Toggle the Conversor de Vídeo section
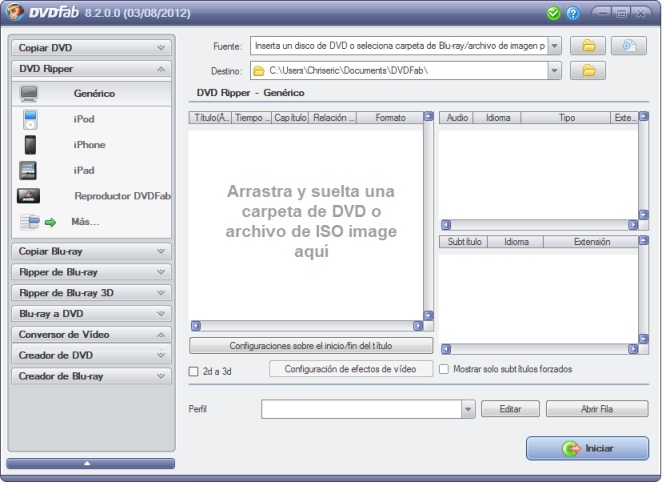Screen dimensions: 662x482 pos(91,335)
